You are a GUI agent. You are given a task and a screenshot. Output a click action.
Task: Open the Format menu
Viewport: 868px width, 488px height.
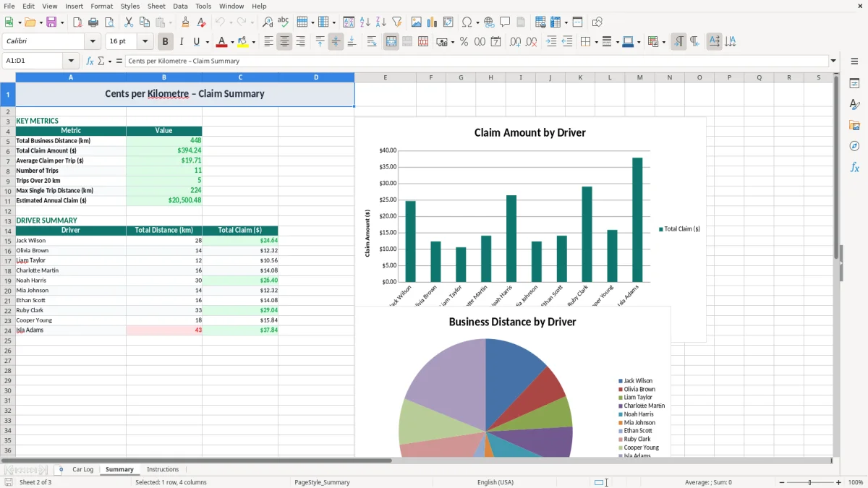coord(101,6)
